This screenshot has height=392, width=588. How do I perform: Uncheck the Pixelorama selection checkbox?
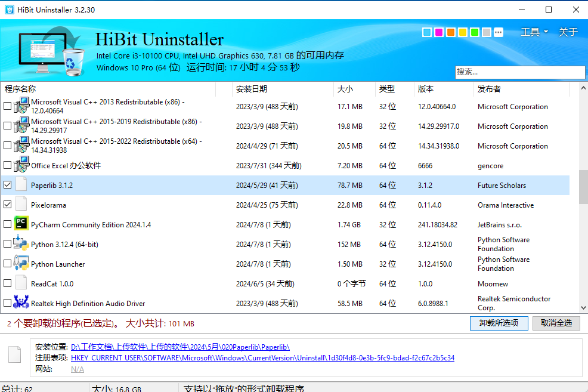(x=7, y=205)
